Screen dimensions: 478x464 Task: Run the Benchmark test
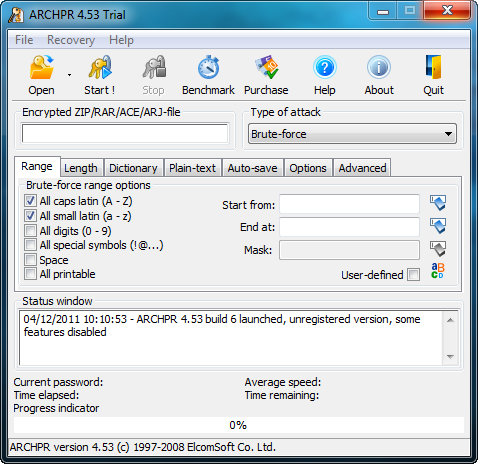click(208, 76)
